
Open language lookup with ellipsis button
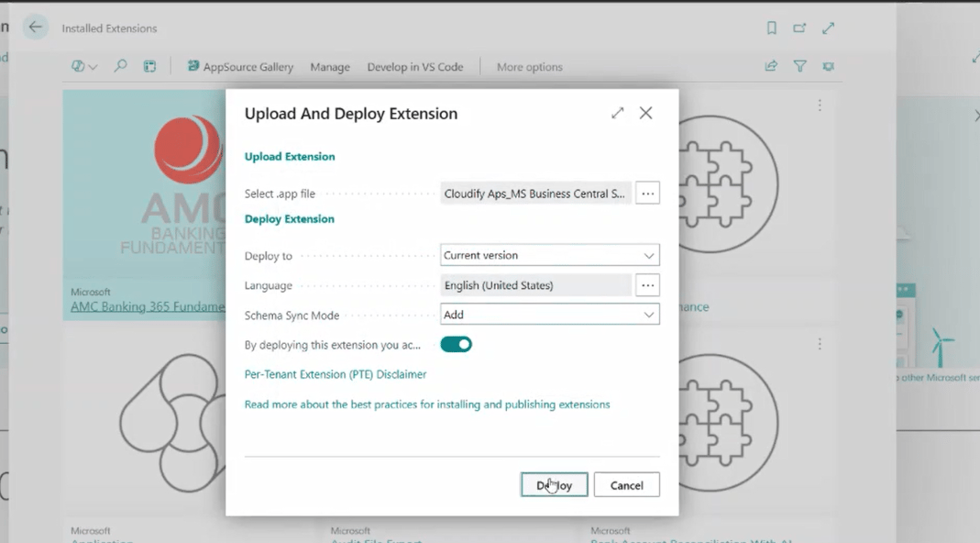click(x=647, y=285)
